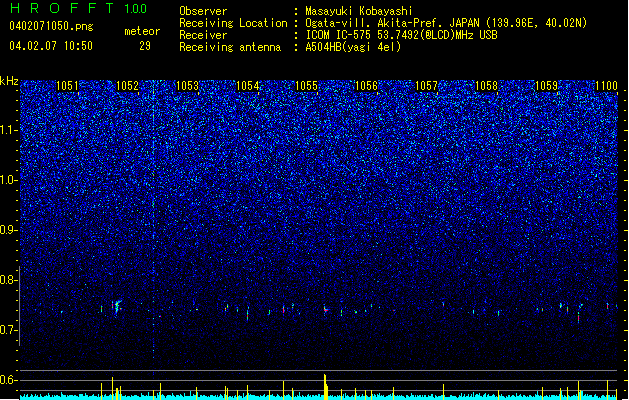Click the 1100 time axis marker
The image size is (629, 400).
click(x=606, y=86)
